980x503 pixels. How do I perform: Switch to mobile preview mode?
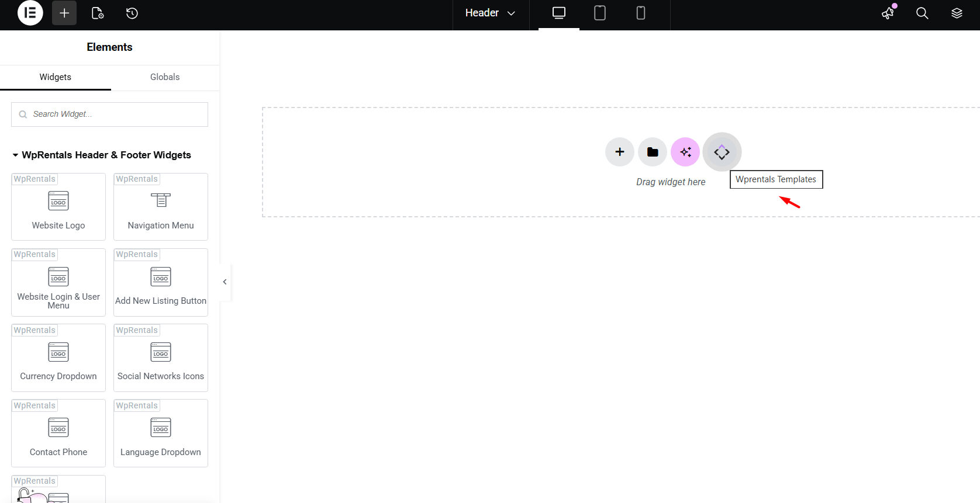click(x=641, y=13)
